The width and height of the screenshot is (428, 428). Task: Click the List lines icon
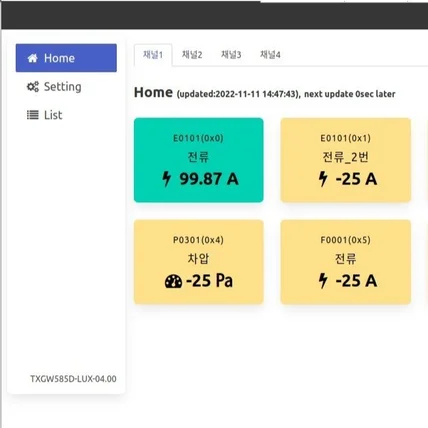(x=33, y=115)
